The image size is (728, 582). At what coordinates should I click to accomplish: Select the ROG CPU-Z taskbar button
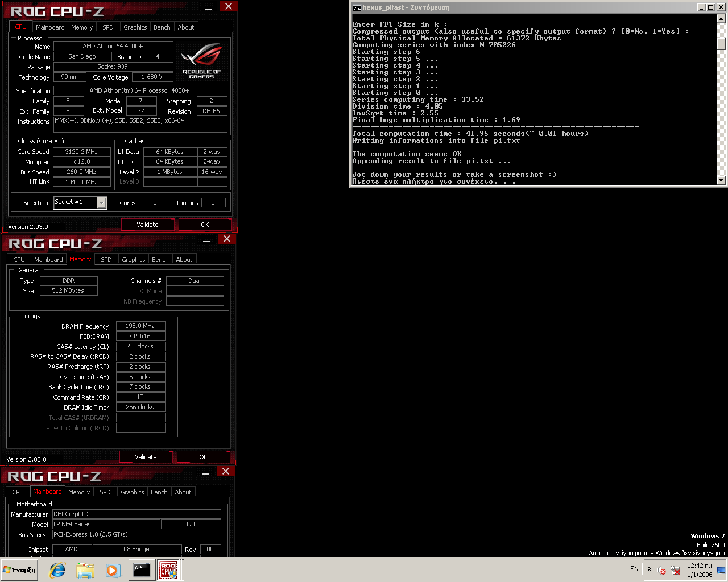point(168,570)
